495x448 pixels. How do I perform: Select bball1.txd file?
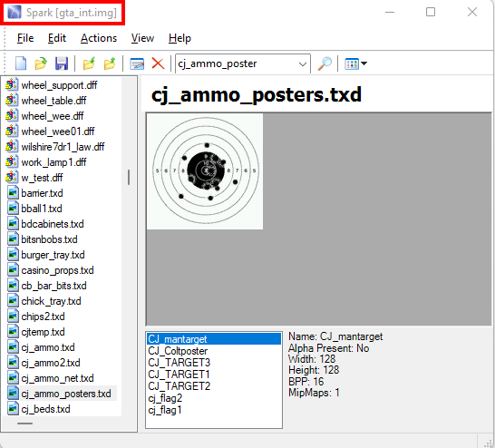[42, 209]
